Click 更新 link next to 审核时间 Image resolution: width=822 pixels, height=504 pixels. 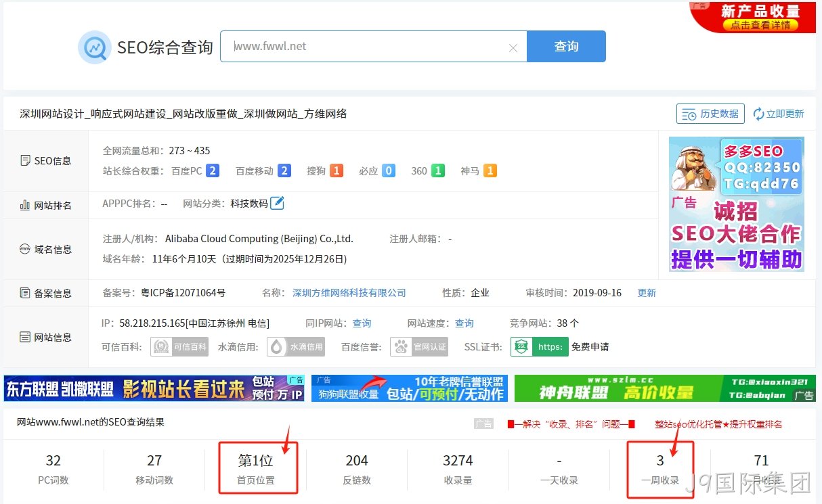click(x=647, y=293)
